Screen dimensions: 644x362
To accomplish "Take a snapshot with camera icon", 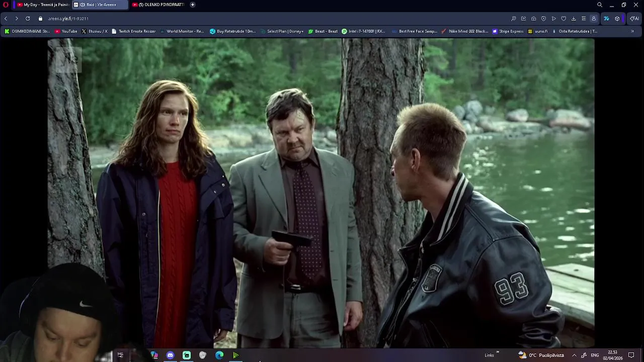I will tap(534, 19).
